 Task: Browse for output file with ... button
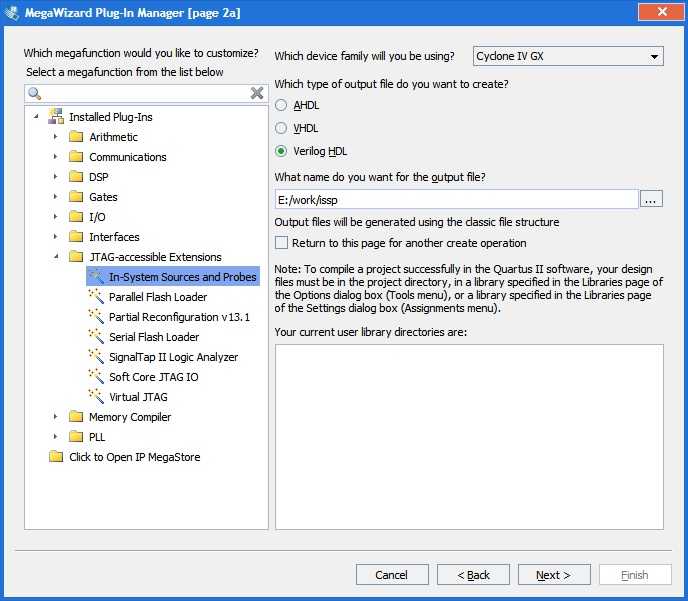[651, 199]
